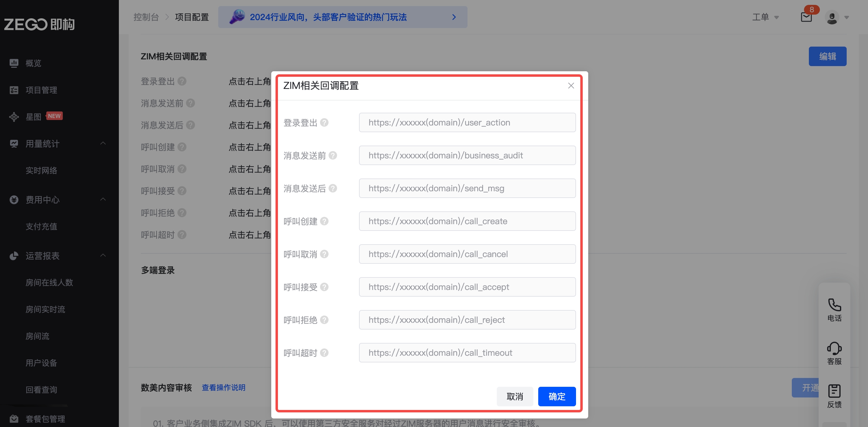Click help icon next to 登录登出 in dialog
The width and height of the screenshot is (868, 427).
point(324,122)
